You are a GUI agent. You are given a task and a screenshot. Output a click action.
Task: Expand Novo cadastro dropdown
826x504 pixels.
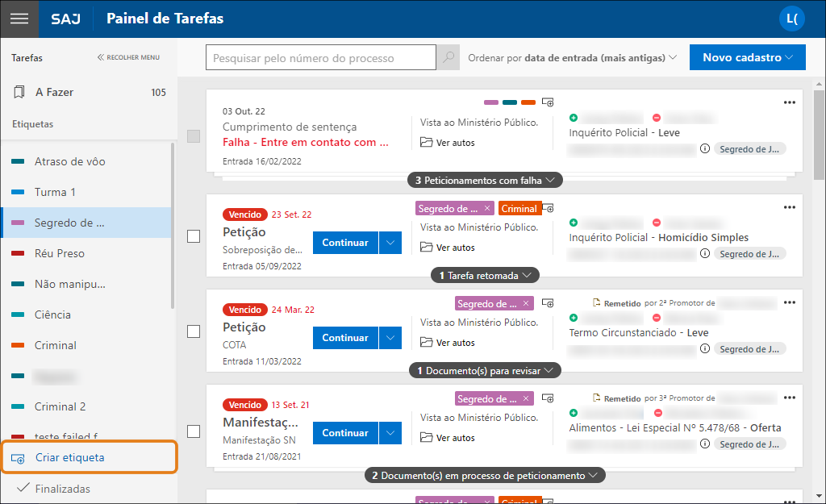tap(747, 57)
